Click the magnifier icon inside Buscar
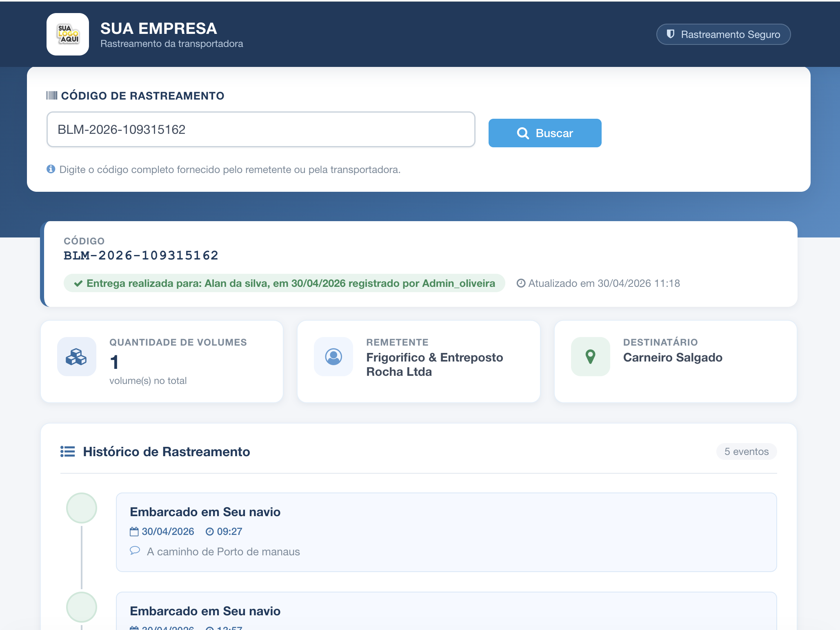The height and width of the screenshot is (630, 840). coord(523,133)
